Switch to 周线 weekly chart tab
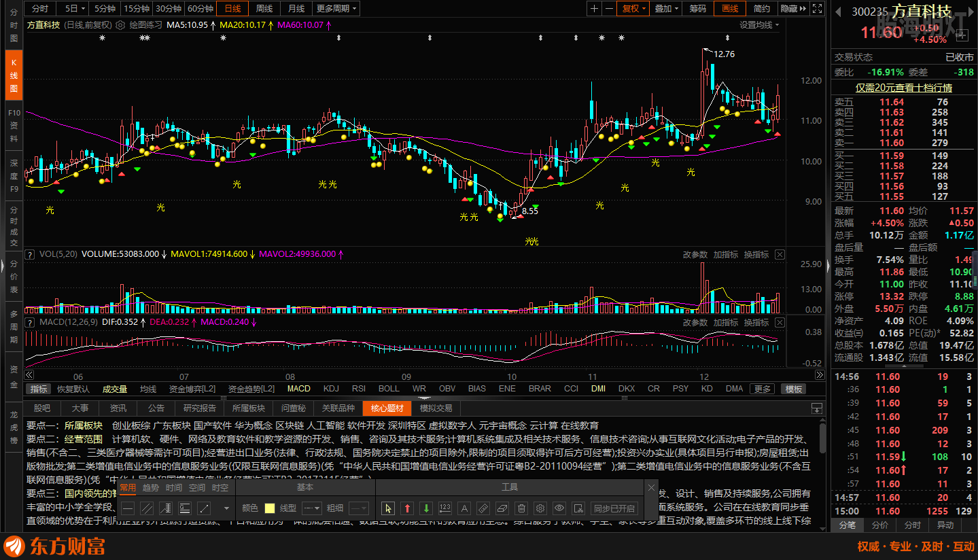This screenshot has height=560, width=978. pos(264,8)
